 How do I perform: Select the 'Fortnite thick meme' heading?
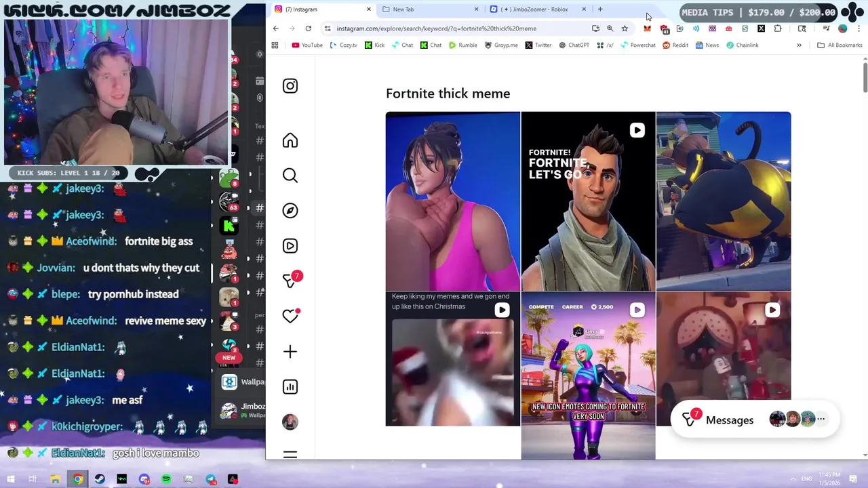click(448, 94)
